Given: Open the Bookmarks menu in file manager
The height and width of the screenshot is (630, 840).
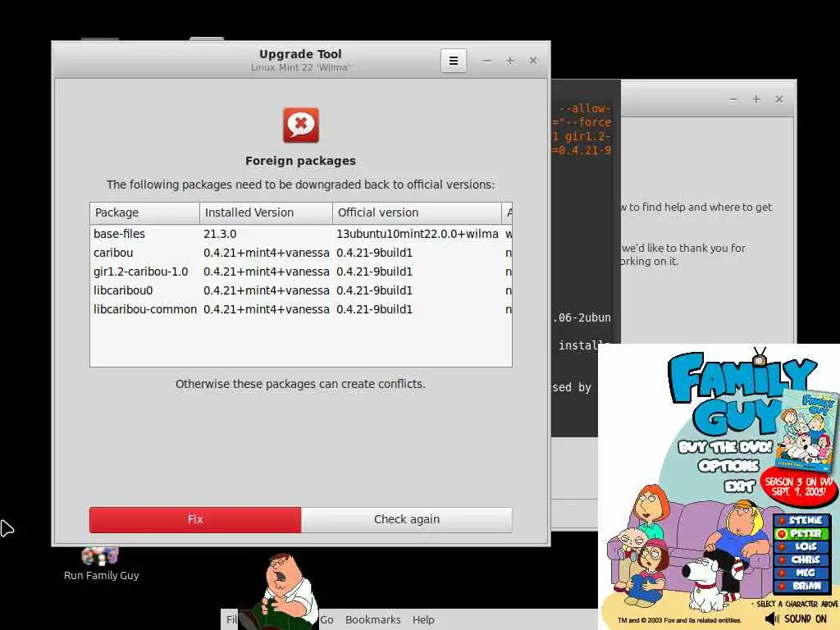Looking at the screenshot, I should coord(373,620).
